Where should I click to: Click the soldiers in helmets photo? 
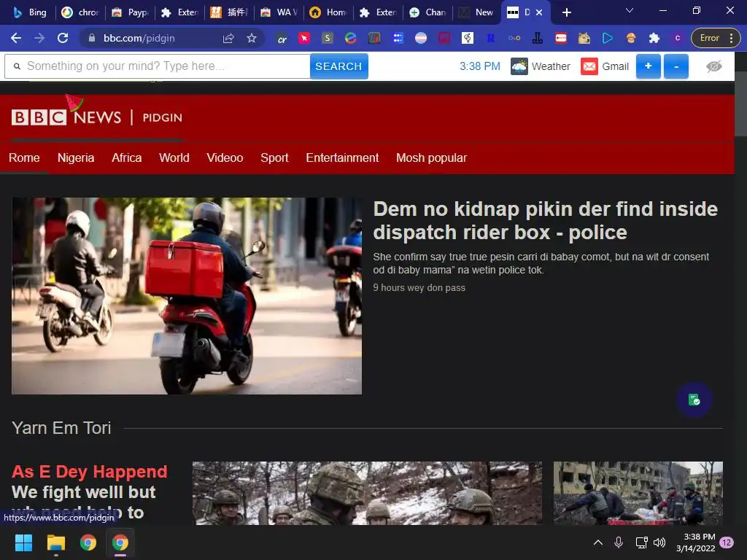367,493
